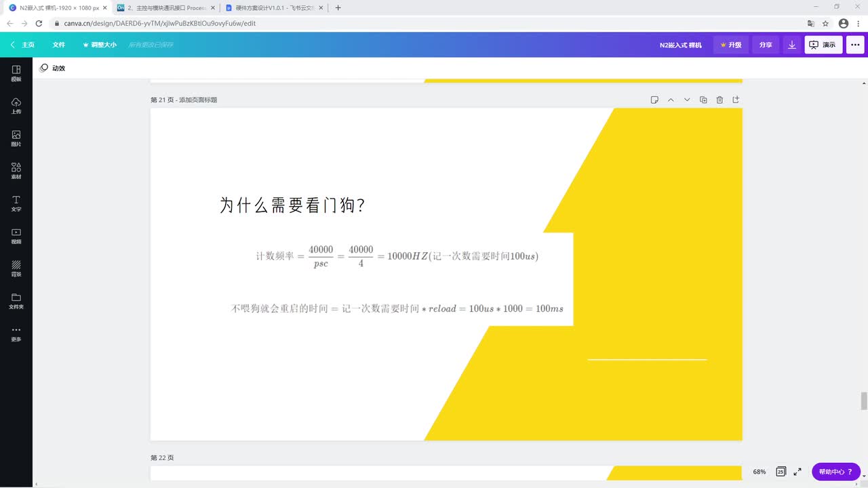Open the 68% zoom level control
868x488 pixels.
pyautogui.click(x=759, y=472)
